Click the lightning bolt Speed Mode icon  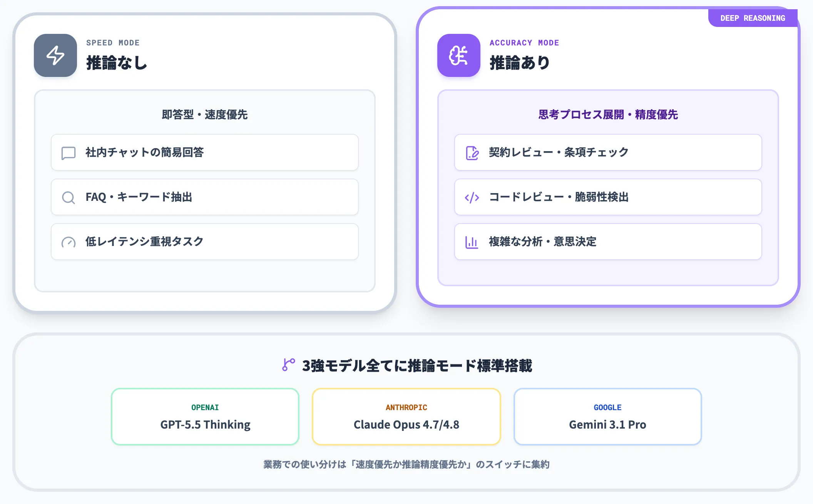point(55,55)
